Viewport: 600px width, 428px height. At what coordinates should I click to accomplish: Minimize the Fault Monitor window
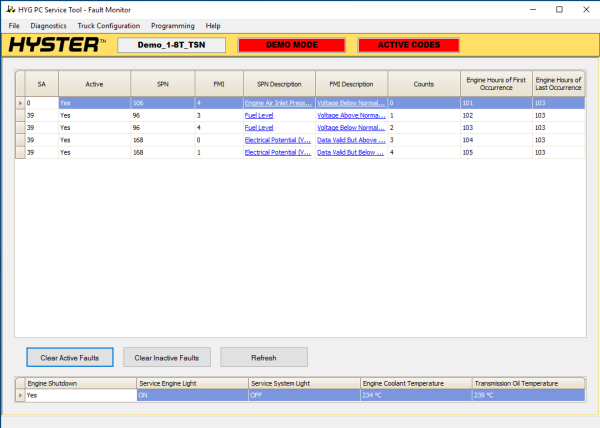click(533, 10)
